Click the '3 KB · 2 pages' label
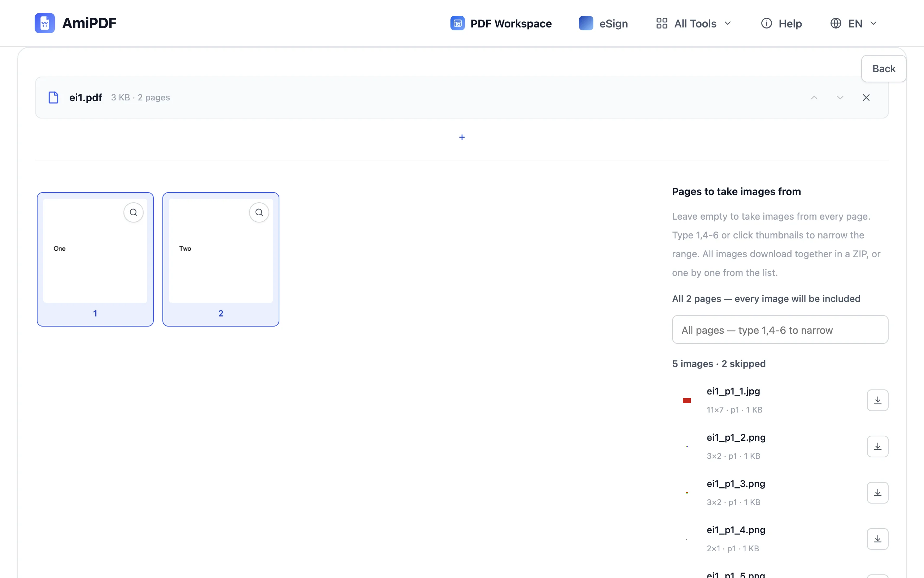This screenshot has height=578, width=924. point(140,98)
